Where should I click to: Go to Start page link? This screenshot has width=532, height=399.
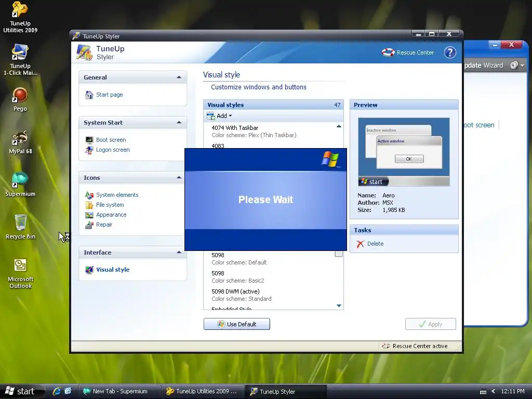[x=109, y=95]
